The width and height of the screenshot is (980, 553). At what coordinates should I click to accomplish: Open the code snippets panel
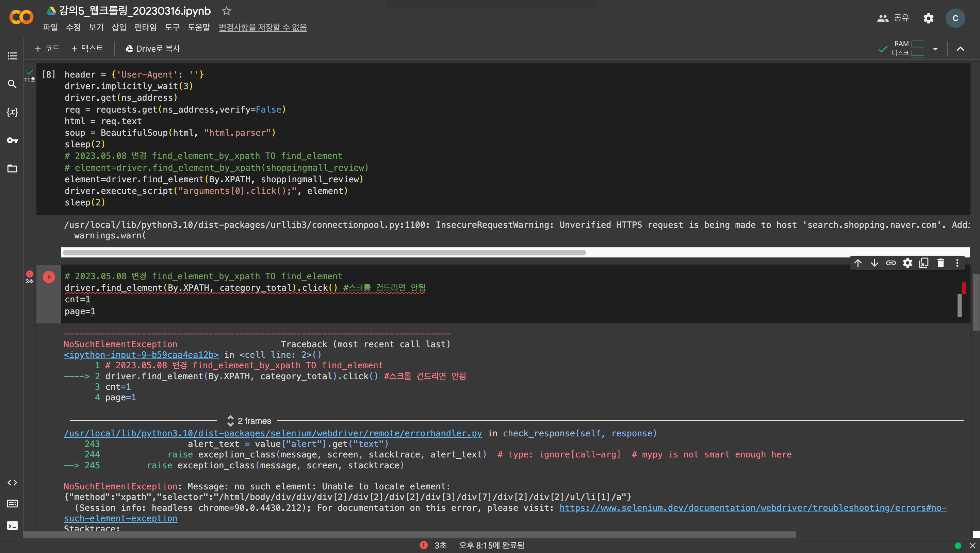12,483
